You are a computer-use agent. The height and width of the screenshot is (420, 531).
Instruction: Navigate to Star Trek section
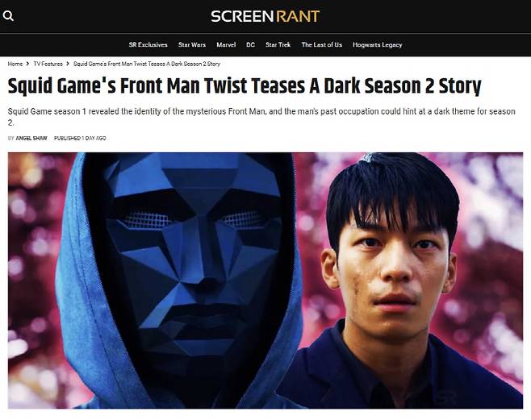278,44
